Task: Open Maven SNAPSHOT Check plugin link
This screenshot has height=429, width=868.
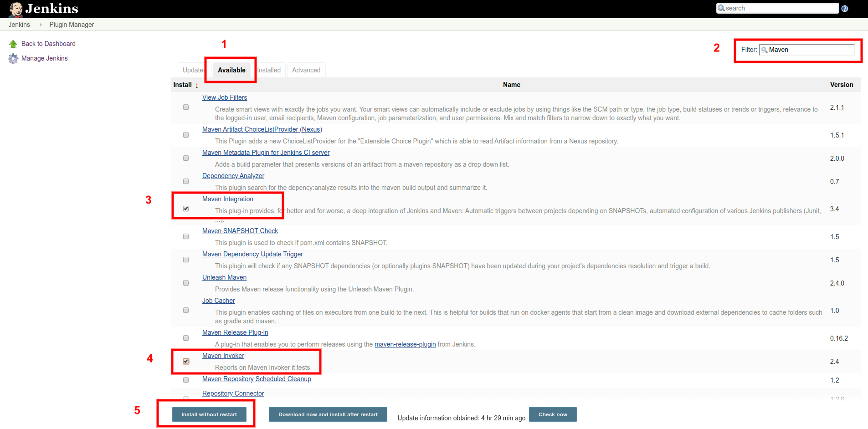Action: (240, 231)
